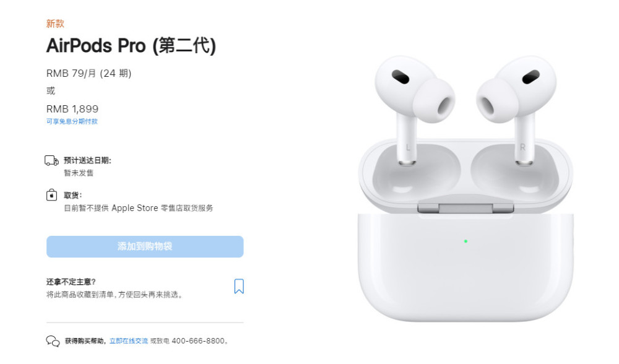Click the RMB 79/月 (24 期) installment price
The image size is (619, 364).
coord(89,74)
